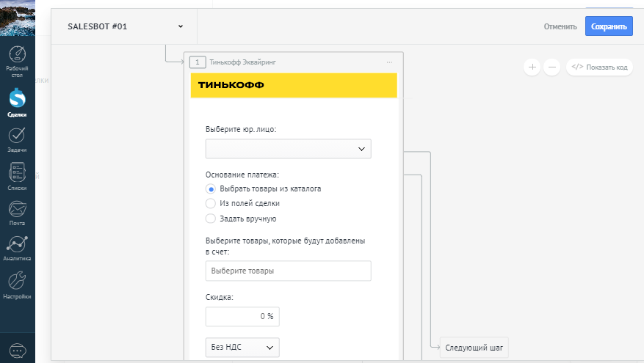644x363 pixels.
Task: Click Отменить to discard changes
Action: (560, 26)
